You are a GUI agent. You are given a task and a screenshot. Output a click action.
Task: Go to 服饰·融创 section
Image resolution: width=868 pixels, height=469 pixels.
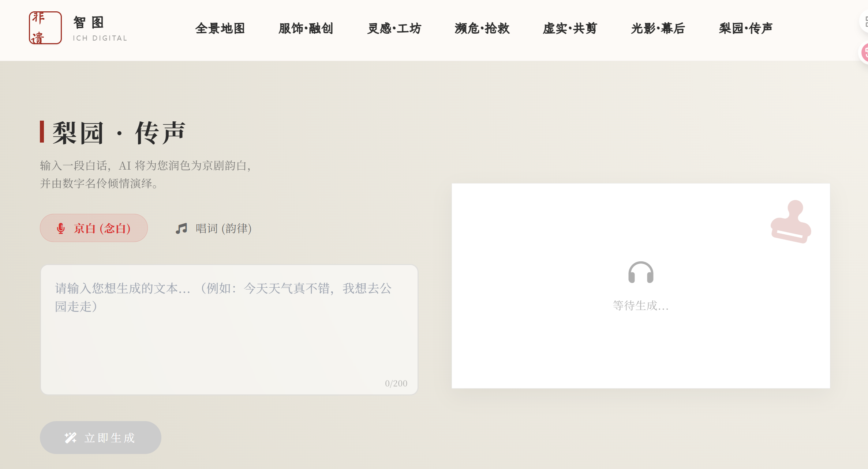(306, 29)
